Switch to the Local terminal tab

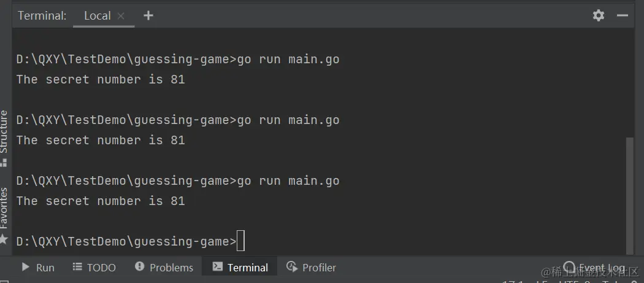pos(97,16)
